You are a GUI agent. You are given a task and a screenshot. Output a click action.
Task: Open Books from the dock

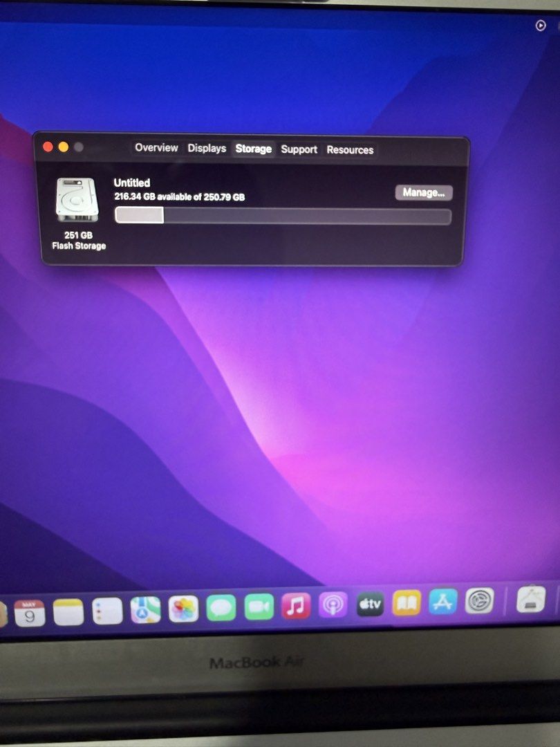(407, 602)
